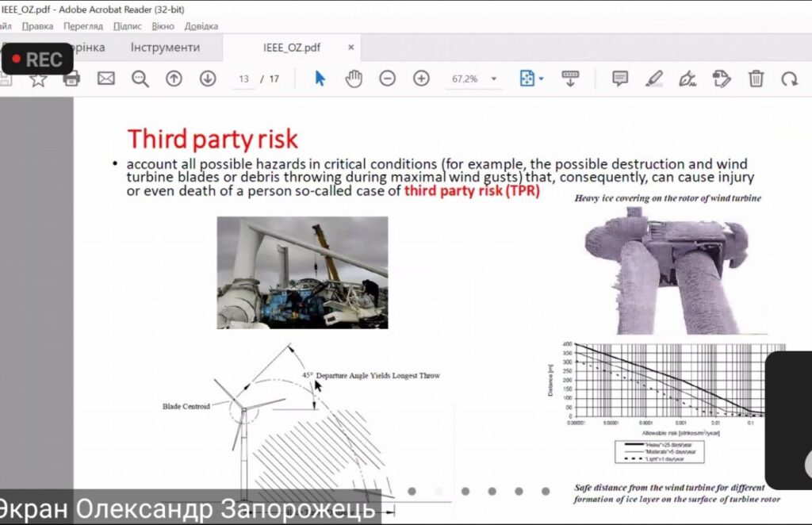This screenshot has width=812, height=525.
Task: Select the arrow selection tool
Action: point(320,79)
